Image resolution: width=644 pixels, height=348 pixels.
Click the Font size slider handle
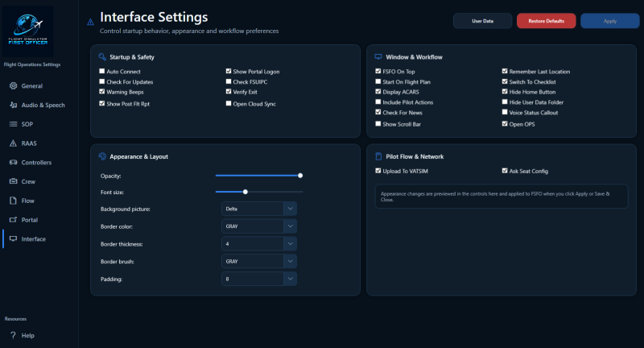click(246, 192)
